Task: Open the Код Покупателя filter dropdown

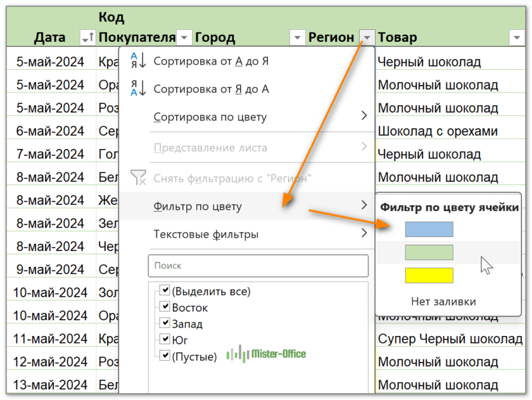Action: pos(185,37)
